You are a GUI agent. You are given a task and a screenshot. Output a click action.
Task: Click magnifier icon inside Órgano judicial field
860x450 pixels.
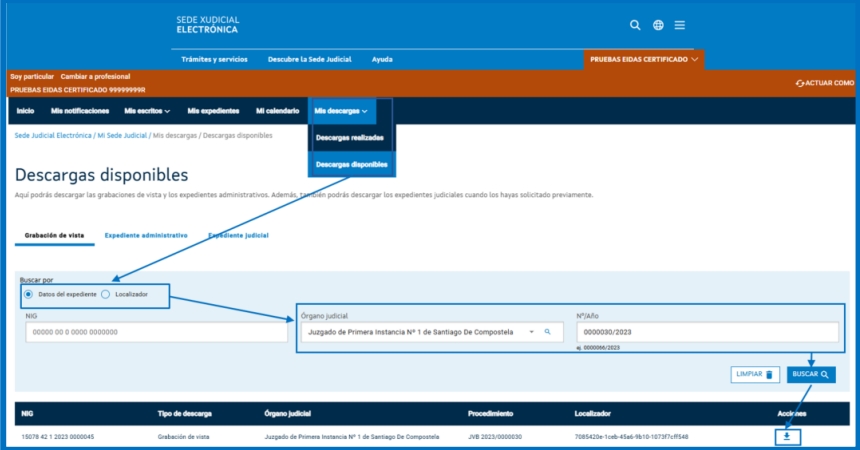(x=548, y=331)
